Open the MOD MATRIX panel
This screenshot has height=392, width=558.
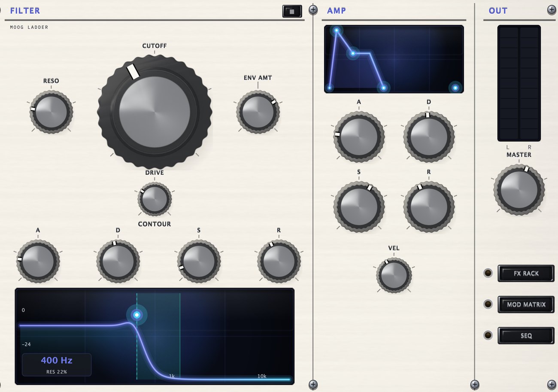click(x=526, y=304)
